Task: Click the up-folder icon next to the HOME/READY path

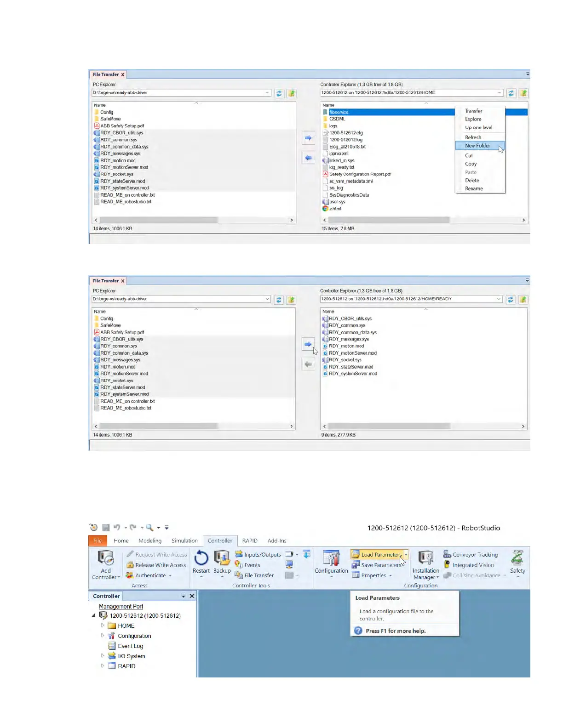Action: tap(523, 300)
